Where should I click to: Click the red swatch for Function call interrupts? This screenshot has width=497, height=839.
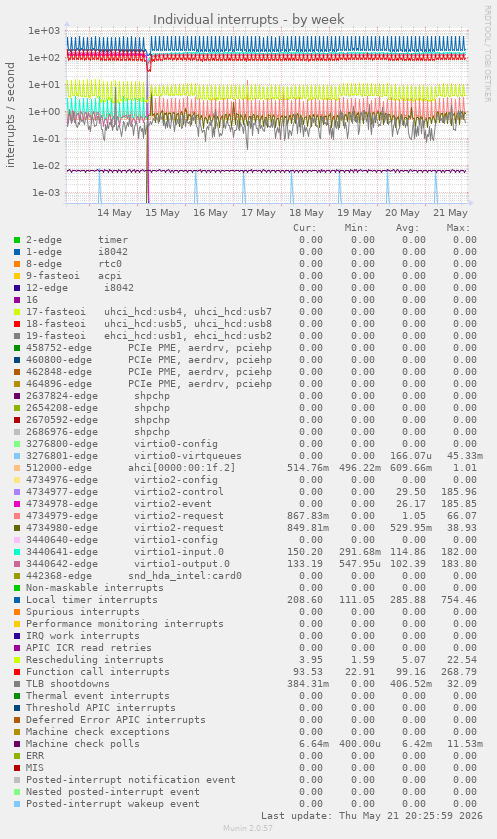[17, 672]
